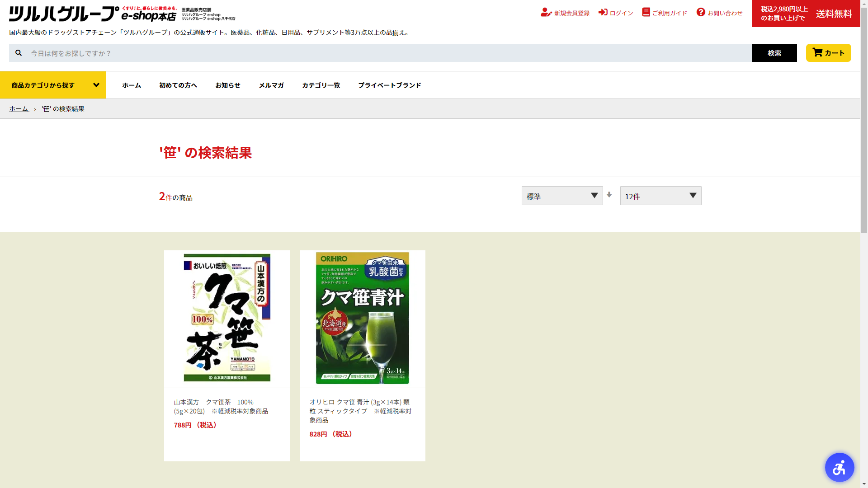Click the magnifier icon in search bar

click(x=19, y=53)
